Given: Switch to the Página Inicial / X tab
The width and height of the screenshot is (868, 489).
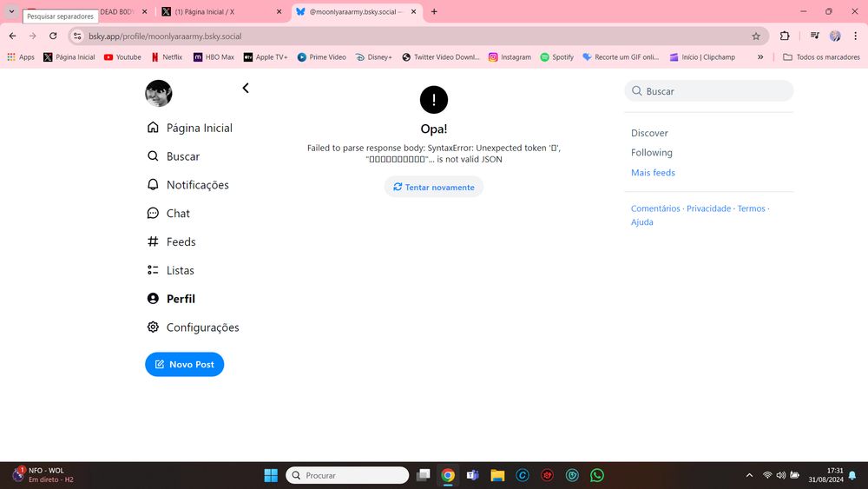Looking at the screenshot, I should pos(221,11).
